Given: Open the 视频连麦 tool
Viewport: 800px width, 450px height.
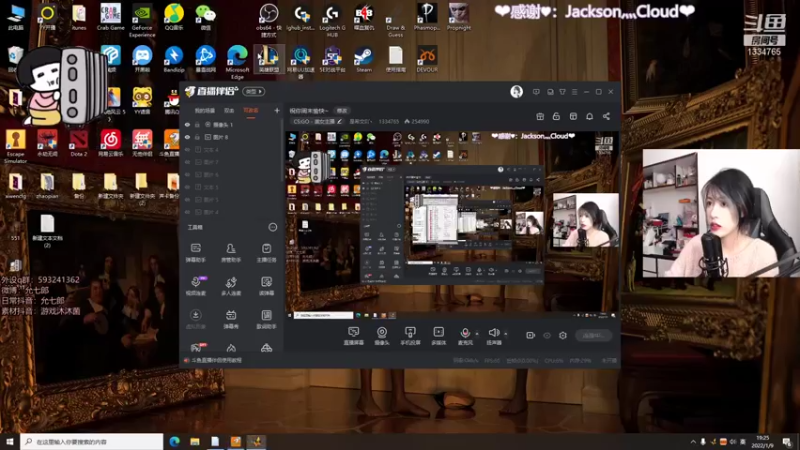Looking at the screenshot, I should click(195, 286).
